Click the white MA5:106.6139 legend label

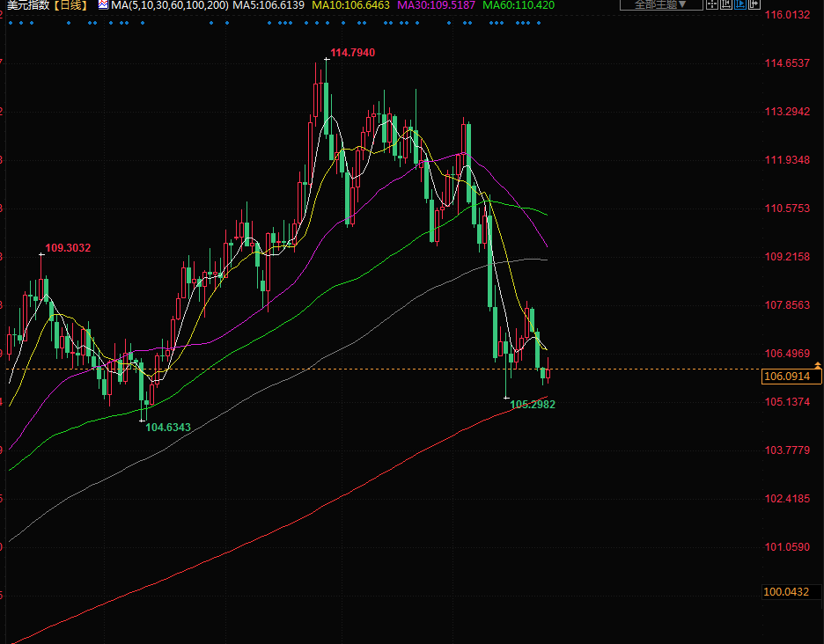269,5
